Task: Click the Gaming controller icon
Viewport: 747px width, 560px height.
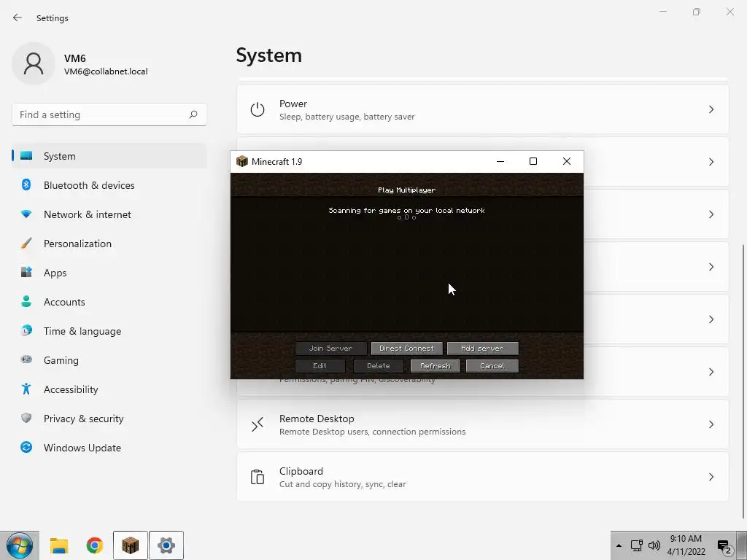Action: 26,359
